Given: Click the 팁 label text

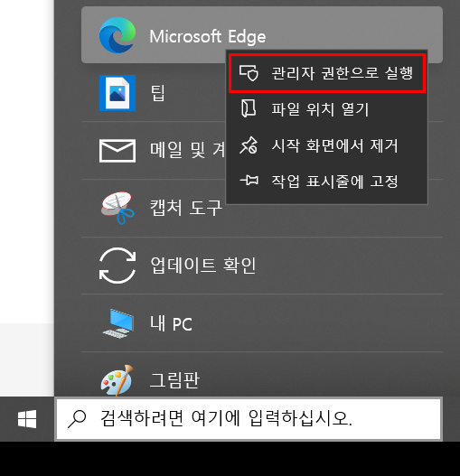Looking at the screenshot, I should 158,93.
